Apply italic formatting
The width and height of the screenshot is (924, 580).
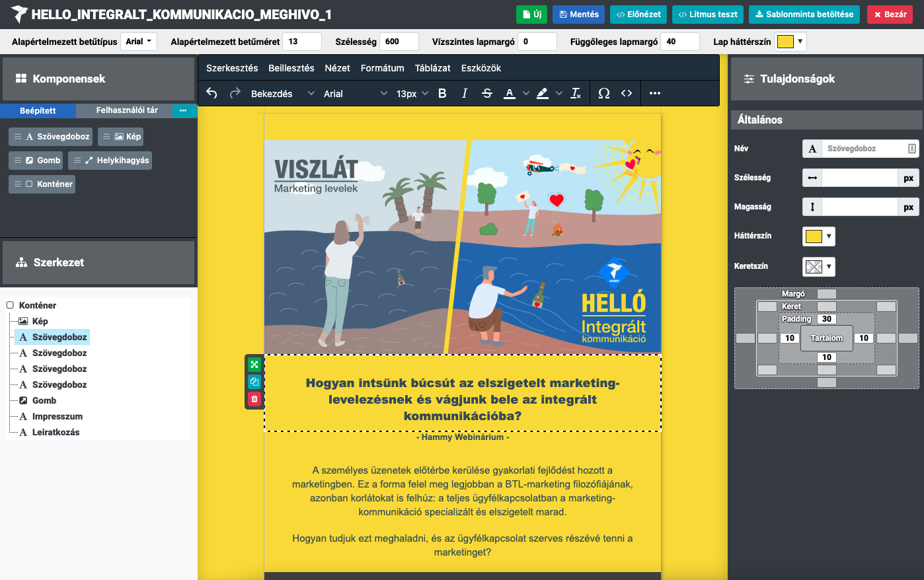[x=465, y=93]
